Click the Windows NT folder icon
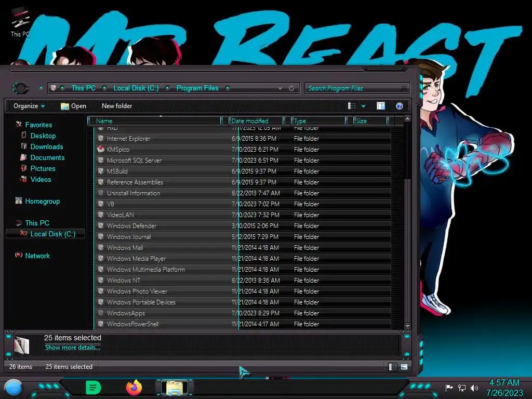This screenshot has width=532, height=399. point(101,280)
